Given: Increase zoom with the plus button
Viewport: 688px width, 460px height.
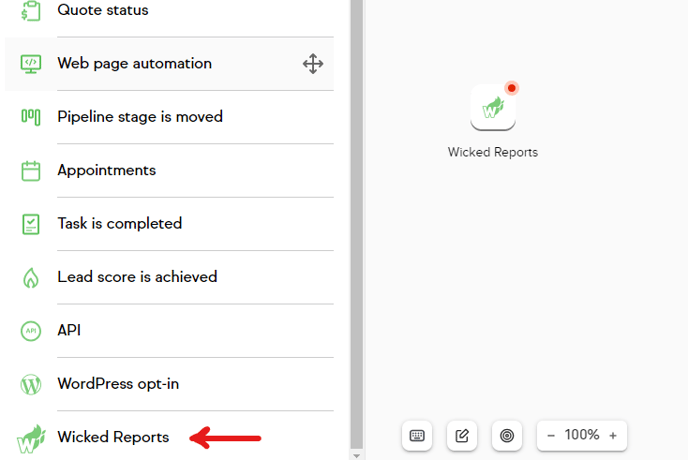Looking at the screenshot, I should [613, 435].
